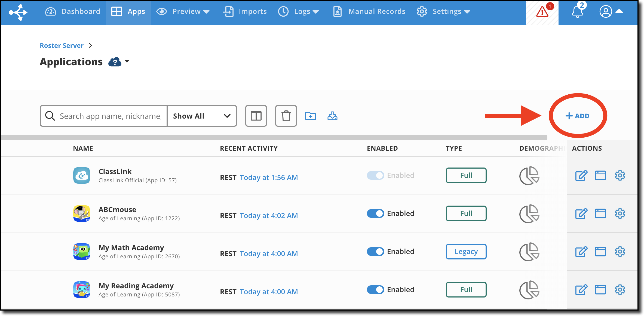Click window icon for My Reading Academy
This screenshot has height=316, width=644.
click(x=600, y=290)
